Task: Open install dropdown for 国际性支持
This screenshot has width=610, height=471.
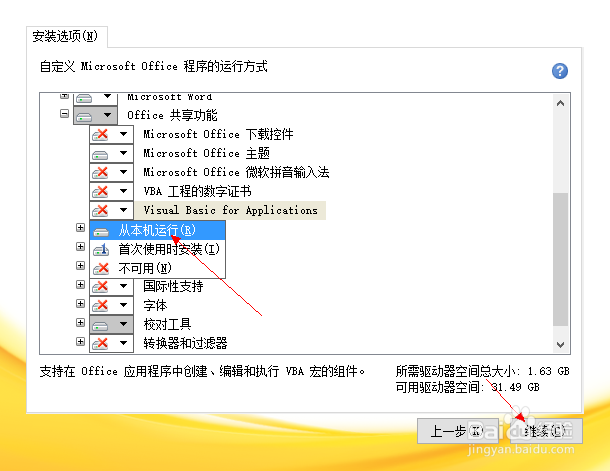Action: tap(123, 286)
